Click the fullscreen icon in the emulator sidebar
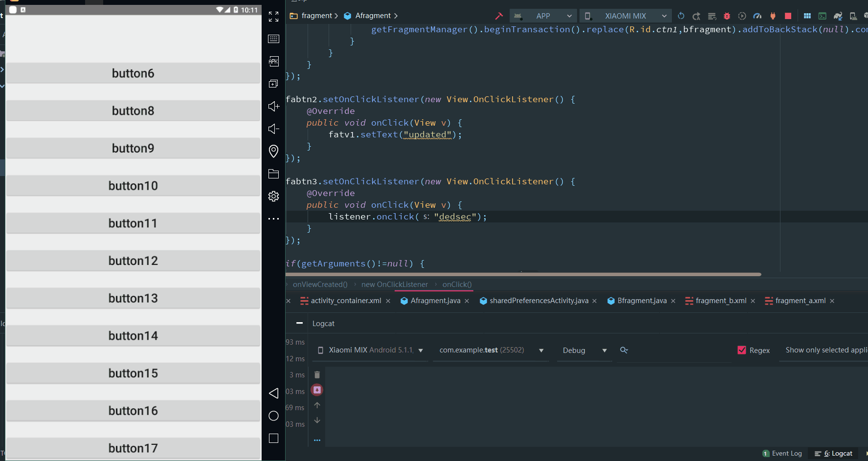The height and width of the screenshot is (461, 868). [274, 17]
